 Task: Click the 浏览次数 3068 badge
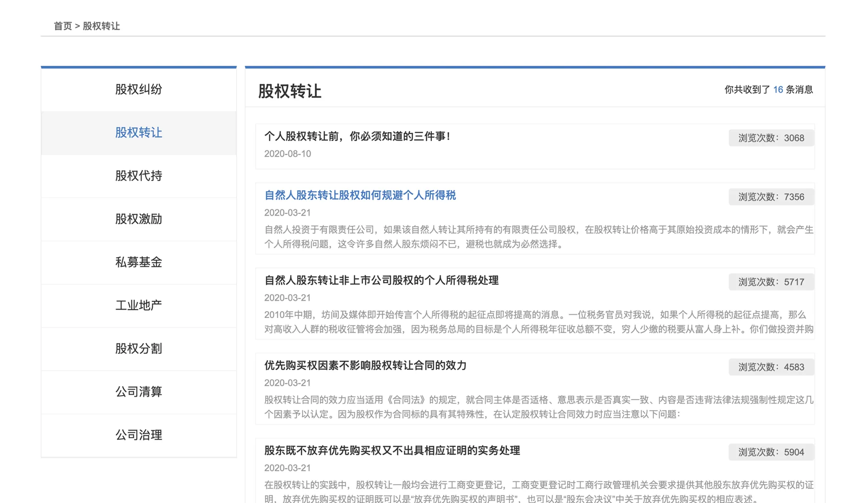[x=771, y=138]
